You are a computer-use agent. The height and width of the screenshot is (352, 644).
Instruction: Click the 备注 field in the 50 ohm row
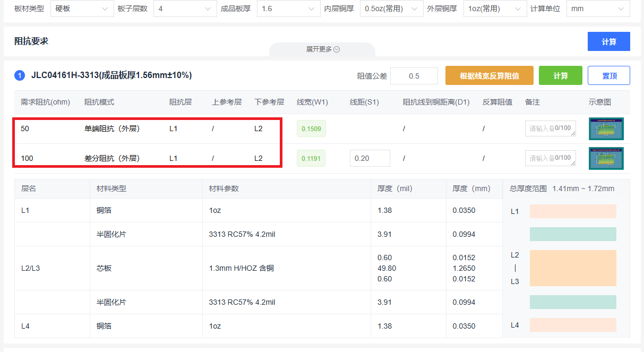[550, 128]
